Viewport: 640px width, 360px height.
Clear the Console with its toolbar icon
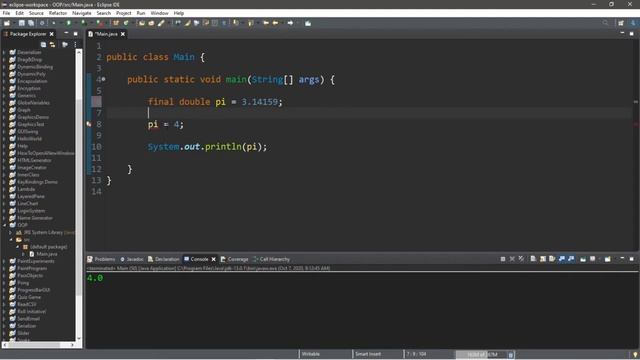point(533,259)
